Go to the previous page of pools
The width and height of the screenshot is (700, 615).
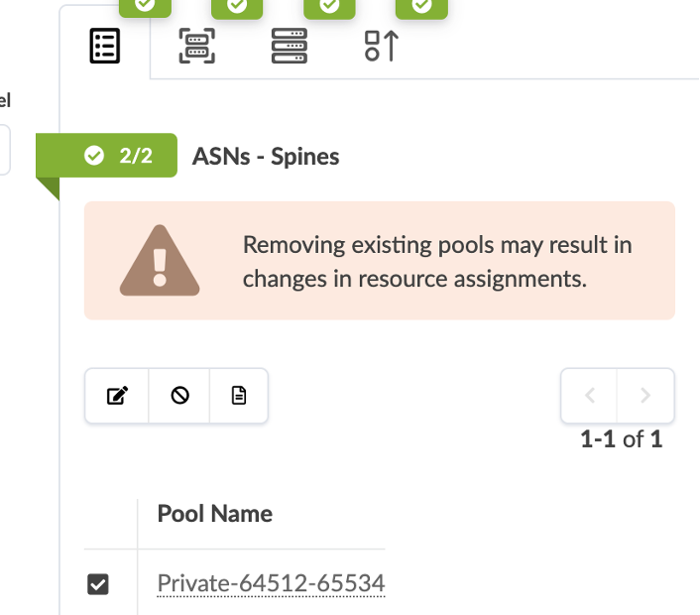click(590, 396)
